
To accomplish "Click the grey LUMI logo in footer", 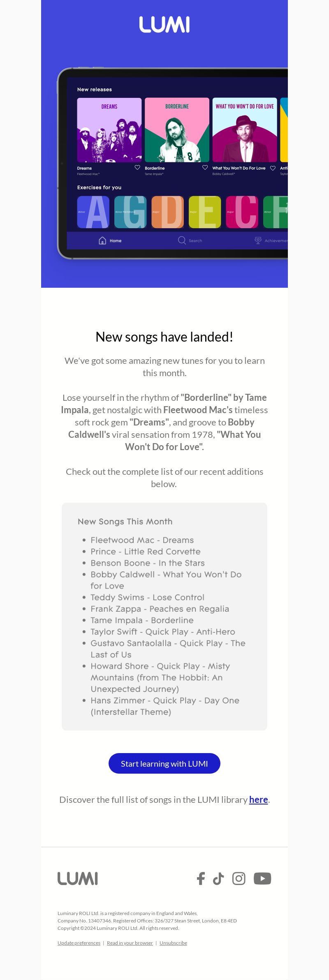I will click(78, 878).
